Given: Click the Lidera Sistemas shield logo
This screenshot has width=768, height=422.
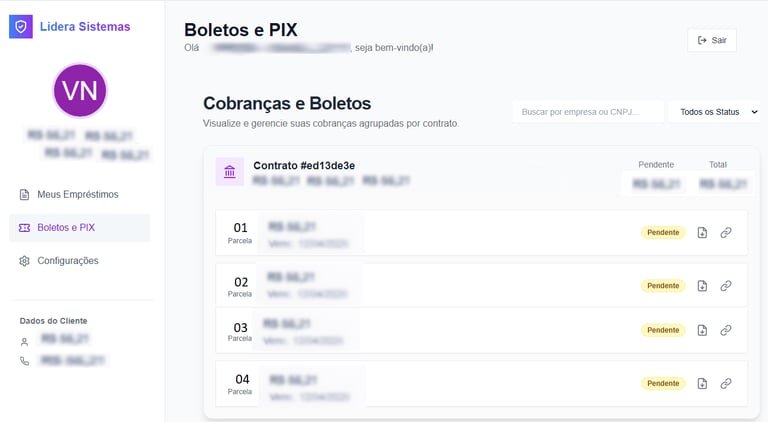Looking at the screenshot, I should [x=21, y=26].
